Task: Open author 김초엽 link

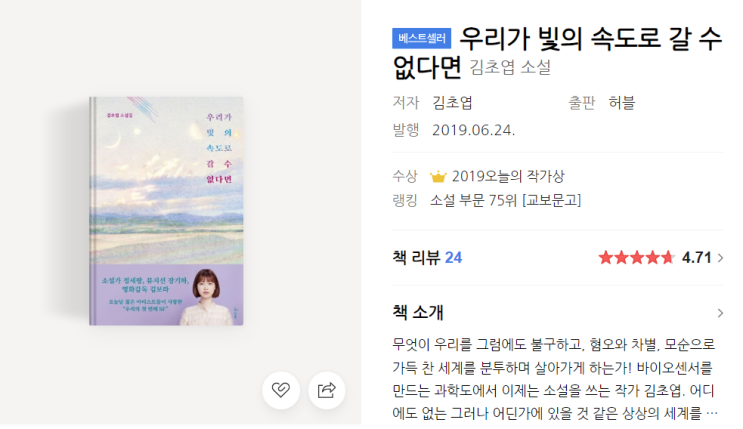Action: coord(452,102)
